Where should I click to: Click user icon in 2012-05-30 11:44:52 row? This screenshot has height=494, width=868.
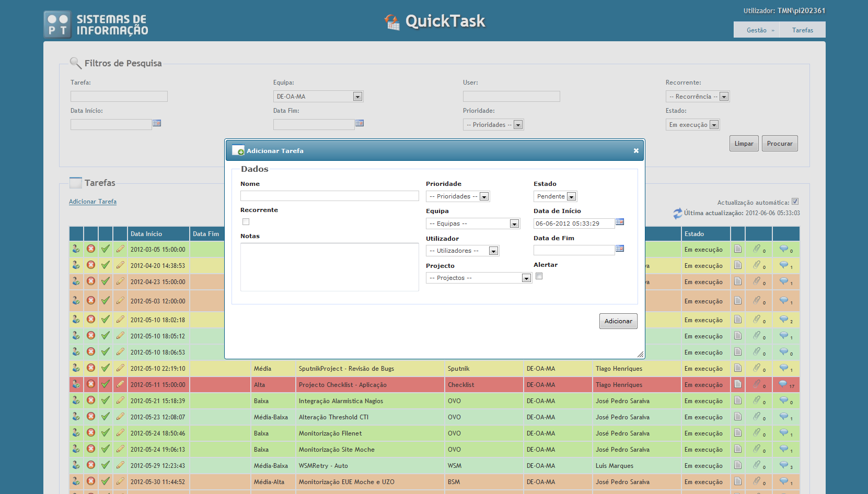pos(76,481)
